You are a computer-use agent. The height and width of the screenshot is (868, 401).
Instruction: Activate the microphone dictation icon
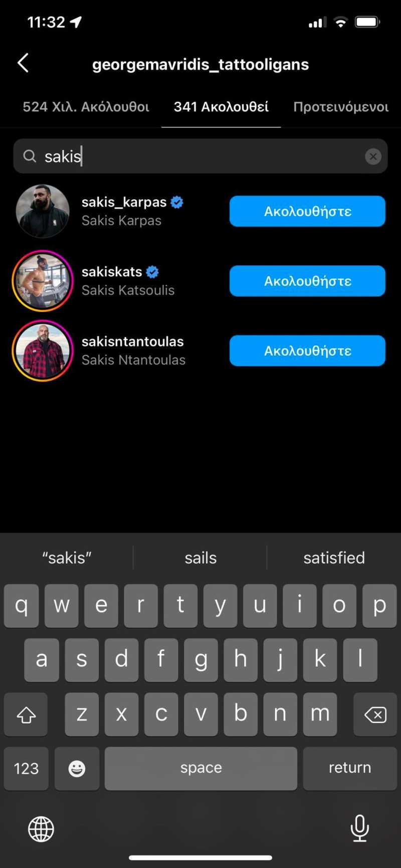tap(360, 828)
